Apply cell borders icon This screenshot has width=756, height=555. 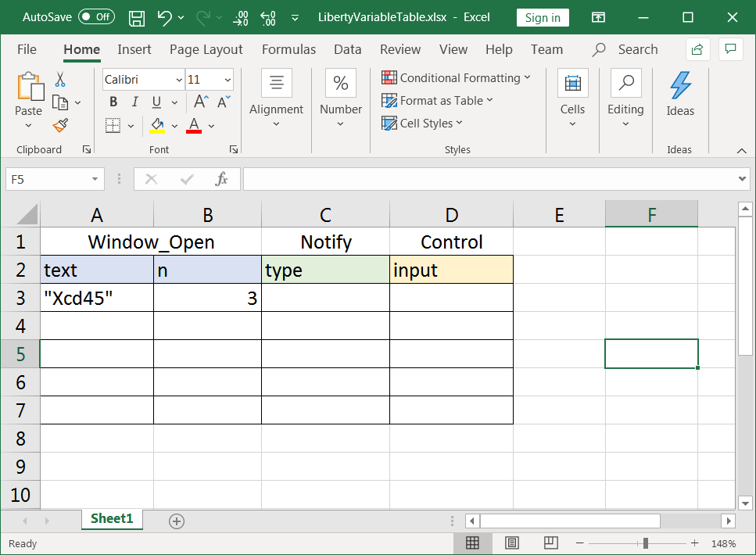113,125
